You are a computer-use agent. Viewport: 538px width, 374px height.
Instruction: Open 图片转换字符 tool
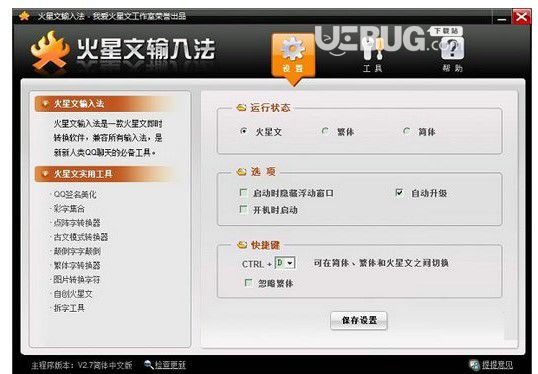[77, 279]
